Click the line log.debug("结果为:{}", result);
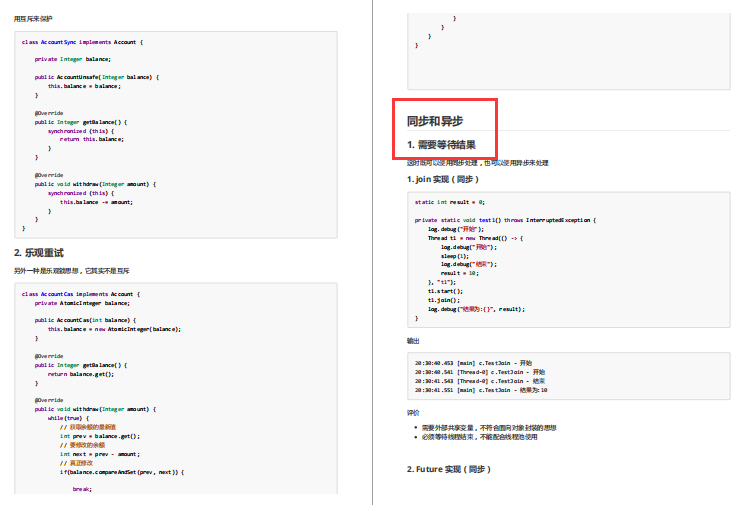 click(x=476, y=310)
